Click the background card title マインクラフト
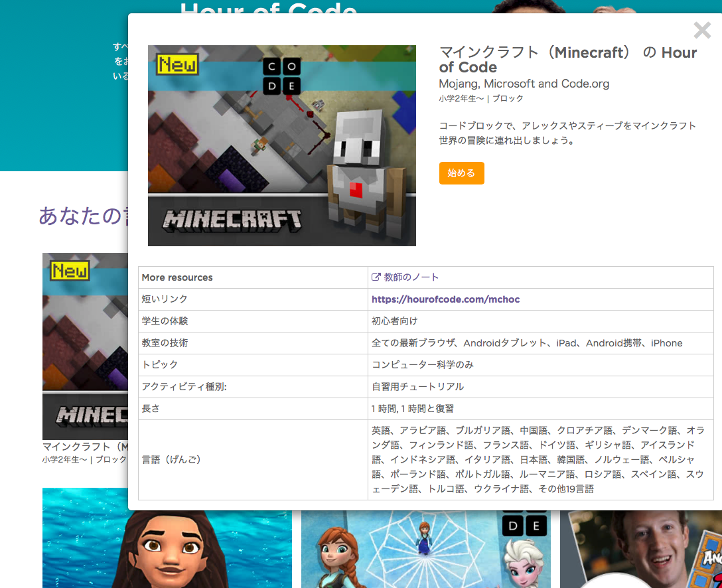Viewport: 722px width, 588px height. click(85, 447)
